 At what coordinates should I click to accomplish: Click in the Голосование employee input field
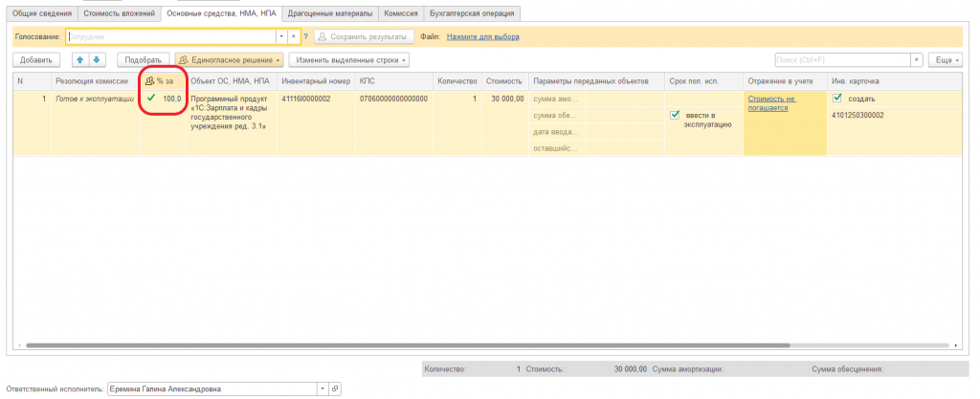[170, 37]
